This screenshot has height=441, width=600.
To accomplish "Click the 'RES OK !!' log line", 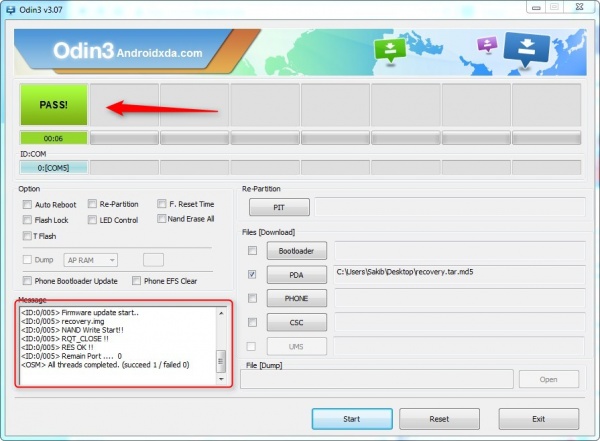I will 57,348.
